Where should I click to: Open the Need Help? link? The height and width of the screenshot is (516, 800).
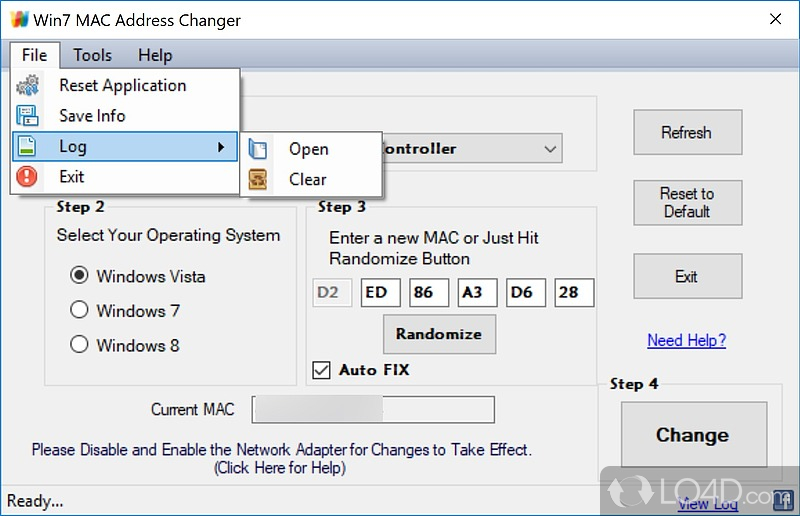tap(687, 340)
